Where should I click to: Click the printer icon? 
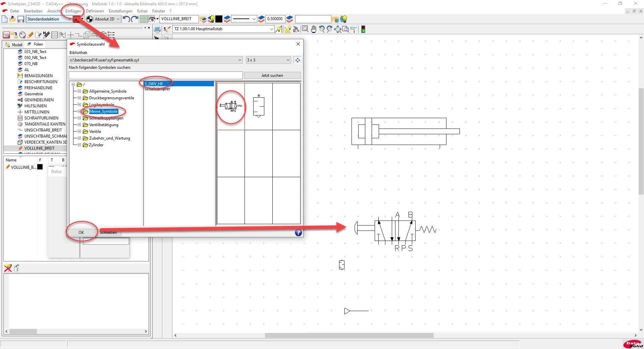click(x=157, y=29)
